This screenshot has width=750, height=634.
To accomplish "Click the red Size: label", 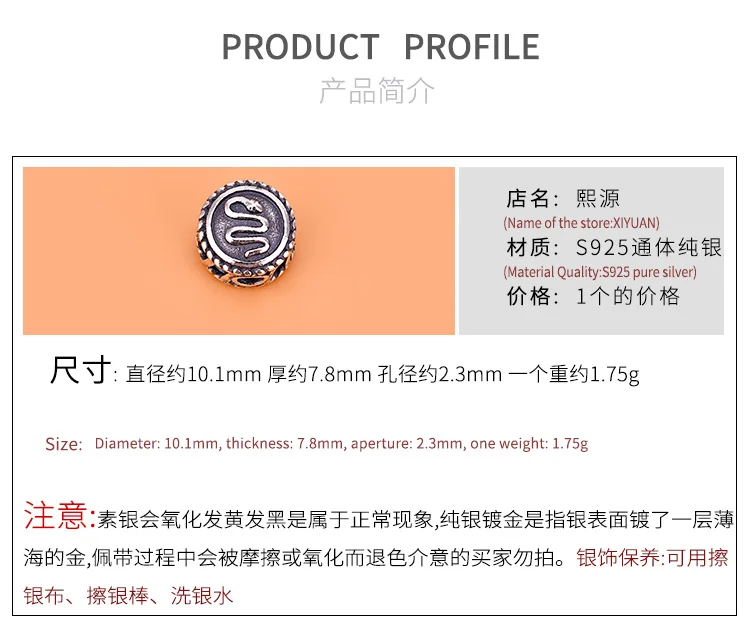I will click(64, 444).
